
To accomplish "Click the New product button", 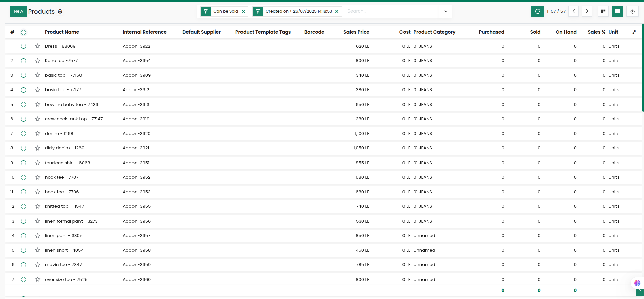I will pyautogui.click(x=18, y=11).
